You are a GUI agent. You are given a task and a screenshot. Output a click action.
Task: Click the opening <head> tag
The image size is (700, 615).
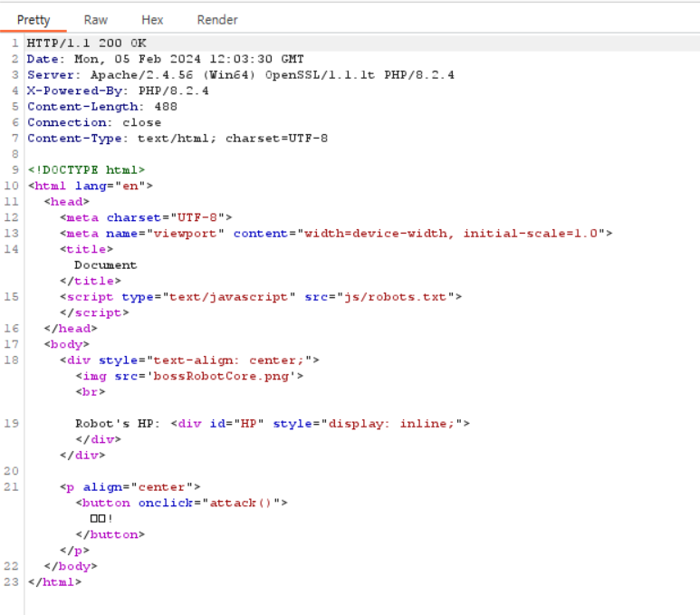click(66, 202)
